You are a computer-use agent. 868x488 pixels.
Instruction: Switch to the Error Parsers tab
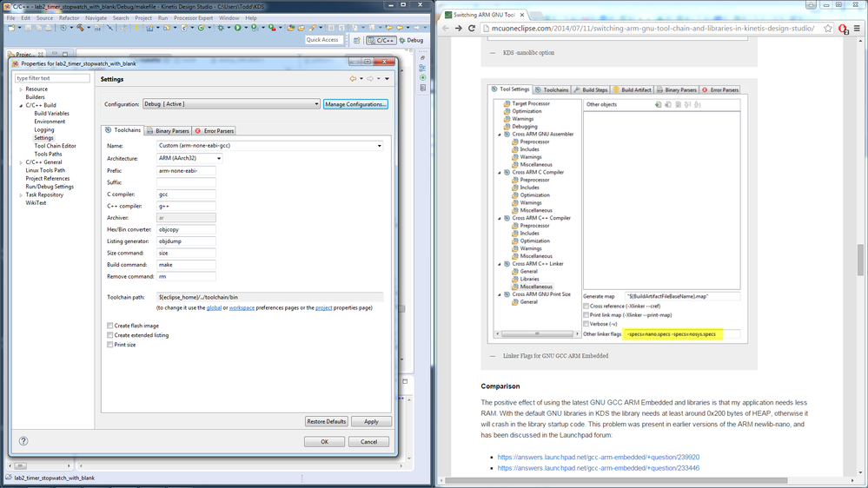(x=215, y=131)
